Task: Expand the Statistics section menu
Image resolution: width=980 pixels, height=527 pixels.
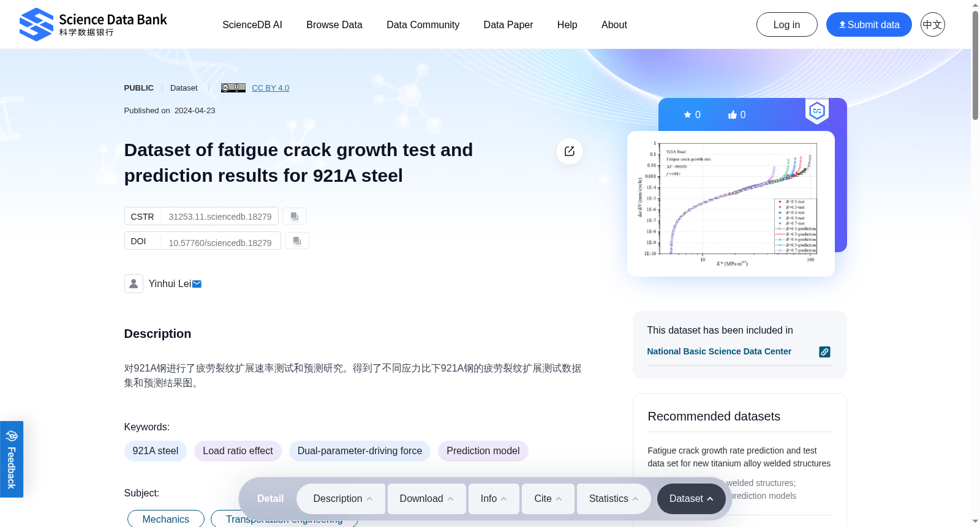Action: pyautogui.click(x=615, y=499)
